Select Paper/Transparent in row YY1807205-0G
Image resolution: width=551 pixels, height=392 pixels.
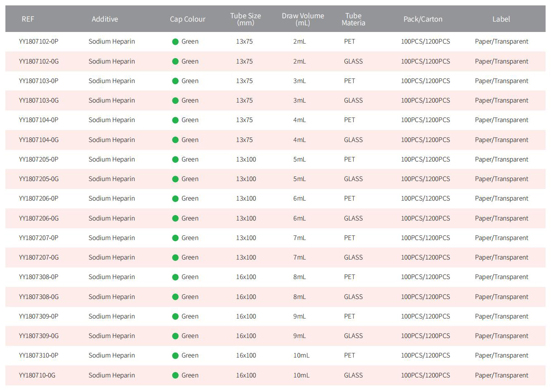click(x=502, y=179)
